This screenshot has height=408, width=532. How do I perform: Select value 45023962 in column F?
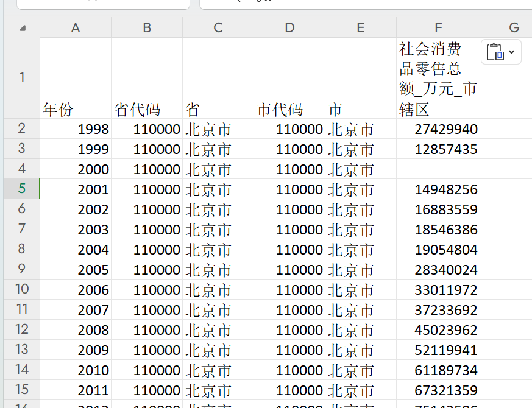tap(438, 329)
